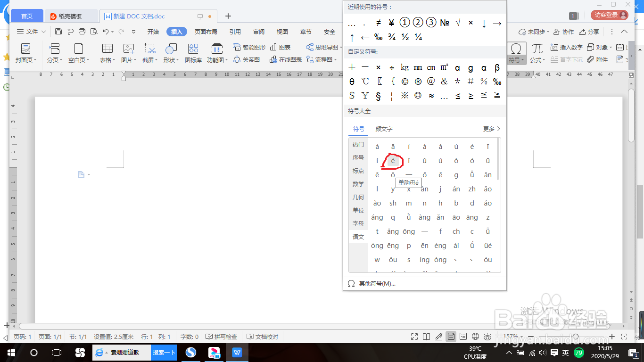The image size is (644, 362).
Task: Click the 符号 symbol button in ribbon
Action: click(x=516, y=53)
